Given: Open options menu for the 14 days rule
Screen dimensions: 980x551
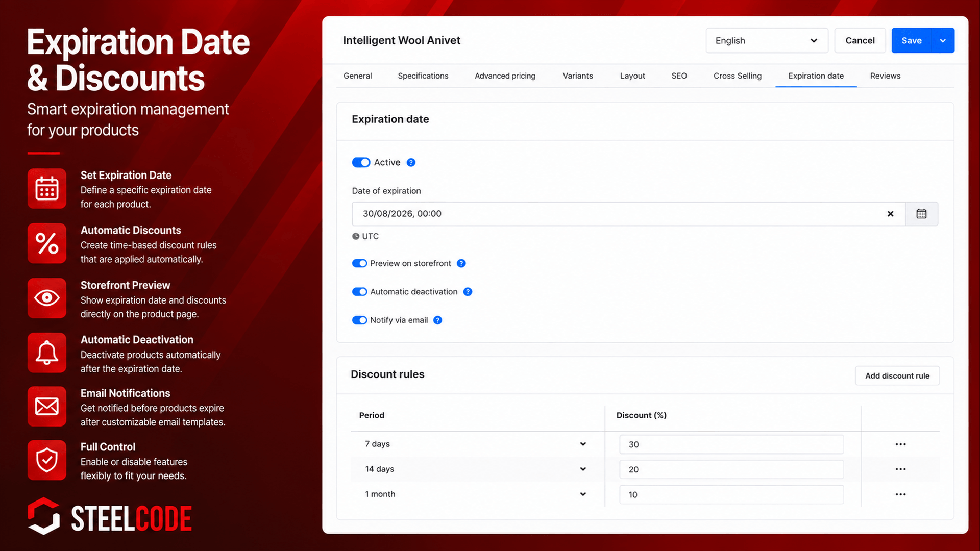Looking at the screenshot, I should (x=900, y=469).
